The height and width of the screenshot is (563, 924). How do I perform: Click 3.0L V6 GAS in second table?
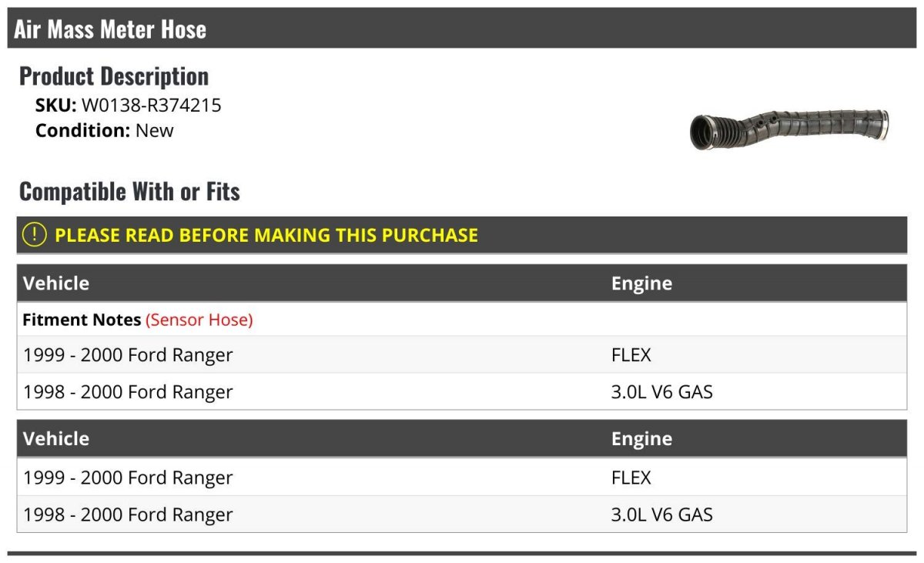click(x=662, y=514)
